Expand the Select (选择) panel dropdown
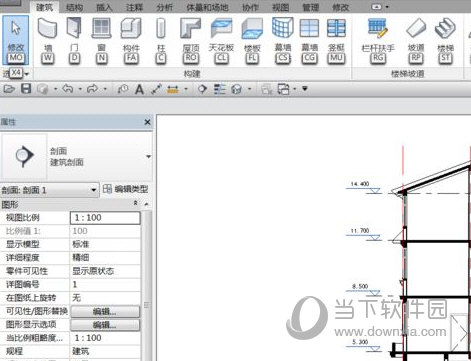 27,74
